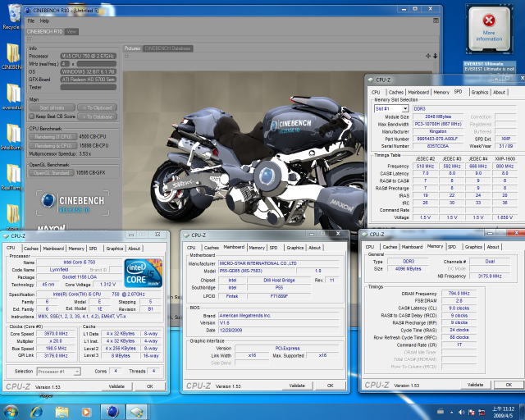Switch to CPU-Z taskbar button

point(137,412)
